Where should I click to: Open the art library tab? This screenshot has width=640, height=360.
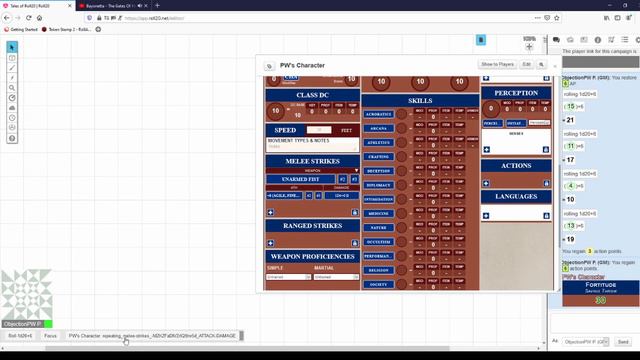tap(570, 40)
